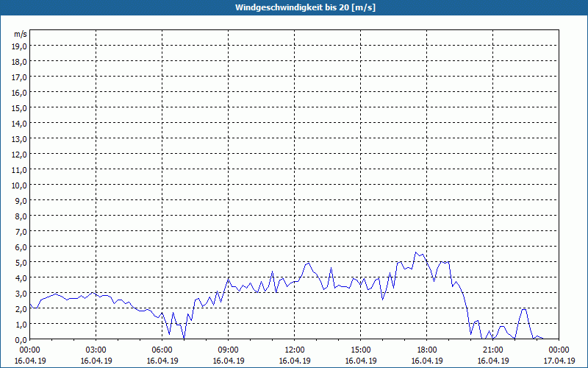Click the small wind peak near 22:20
The width and height of the screenshot is (588, 368).
(x=524, y=309)
